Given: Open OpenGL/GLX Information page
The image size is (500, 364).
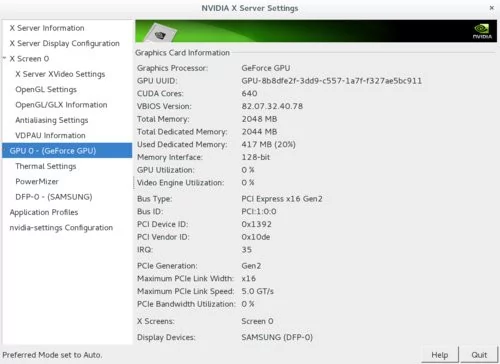Looking at the screenshot, I should (x=61, y=105).
